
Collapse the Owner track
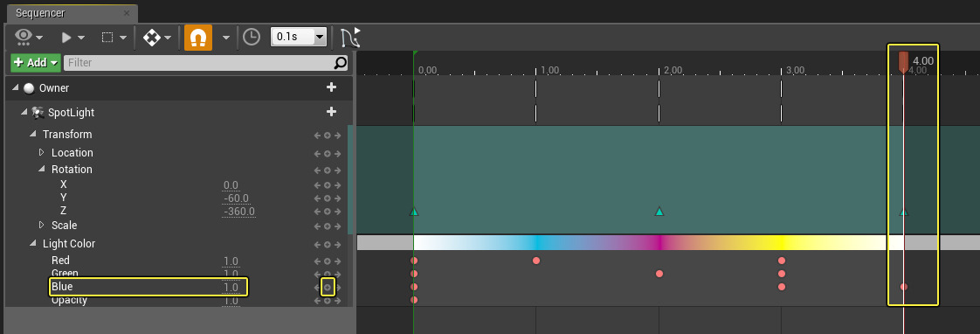(x=16, y=88)
